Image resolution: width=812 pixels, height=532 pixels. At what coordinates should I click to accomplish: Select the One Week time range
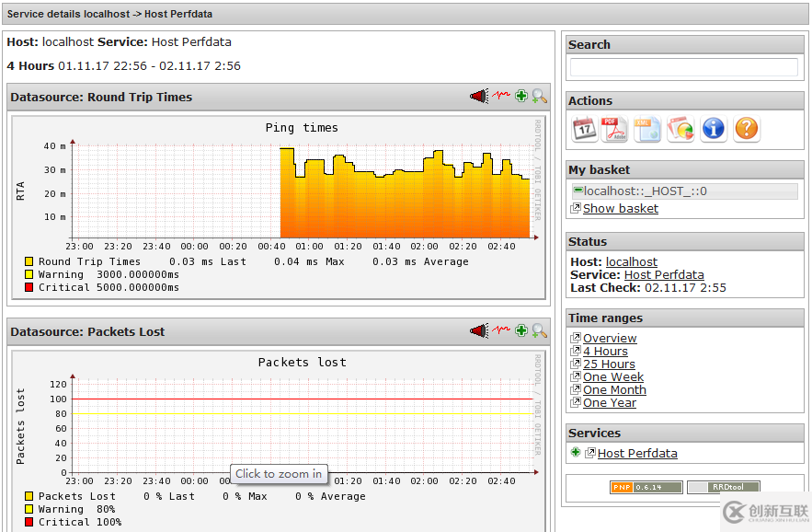(x=613, y=377)
